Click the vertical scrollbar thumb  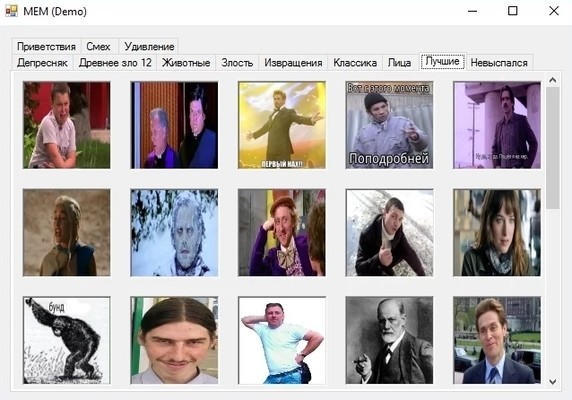(x=553, y=148)
